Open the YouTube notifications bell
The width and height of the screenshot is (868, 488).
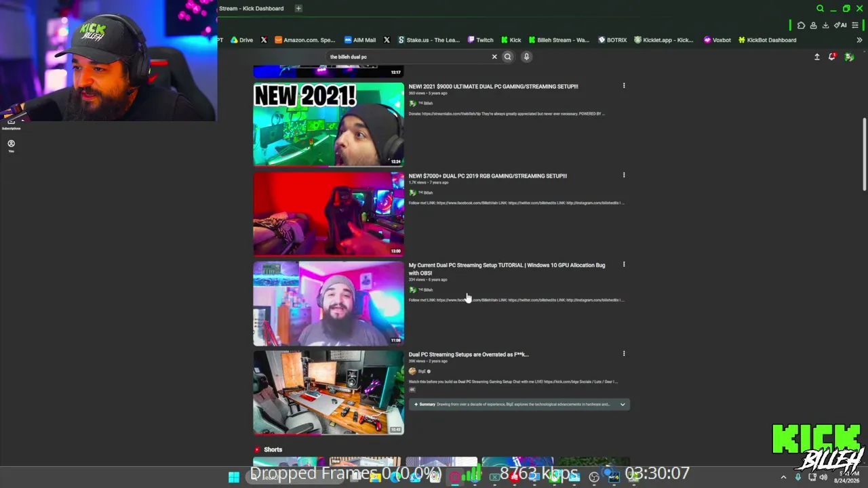pos(832,57)
